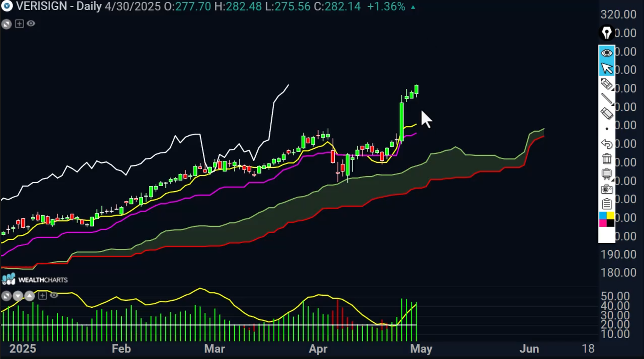Maximize the main price chart pane
Viewport: 644px width, 359px height.
point(6,24)
